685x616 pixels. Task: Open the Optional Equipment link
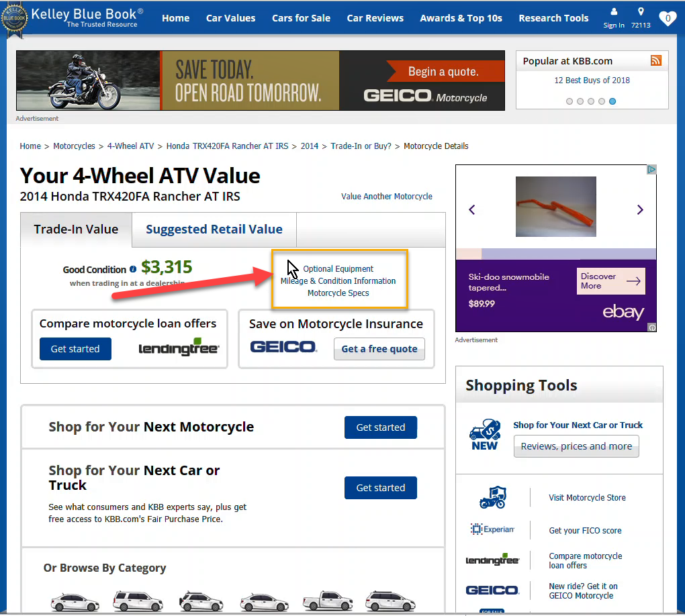click(x=338, y=269)
